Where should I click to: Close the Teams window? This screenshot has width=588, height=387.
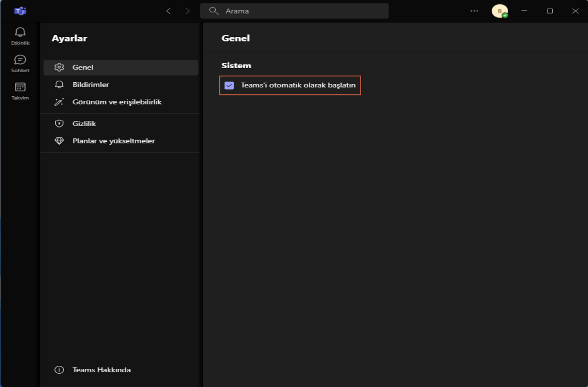pyautogui.click(x=576, y=11)
